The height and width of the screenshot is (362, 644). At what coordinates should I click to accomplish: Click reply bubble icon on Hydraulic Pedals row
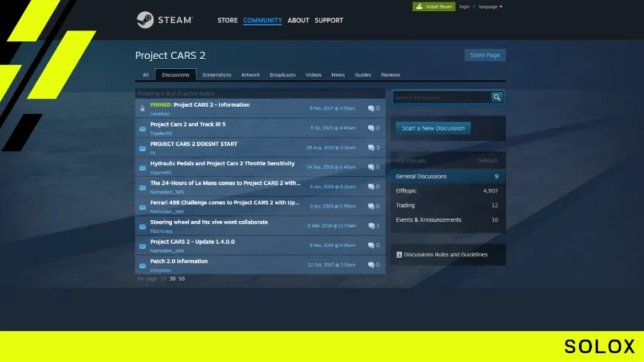coord(371,167)
